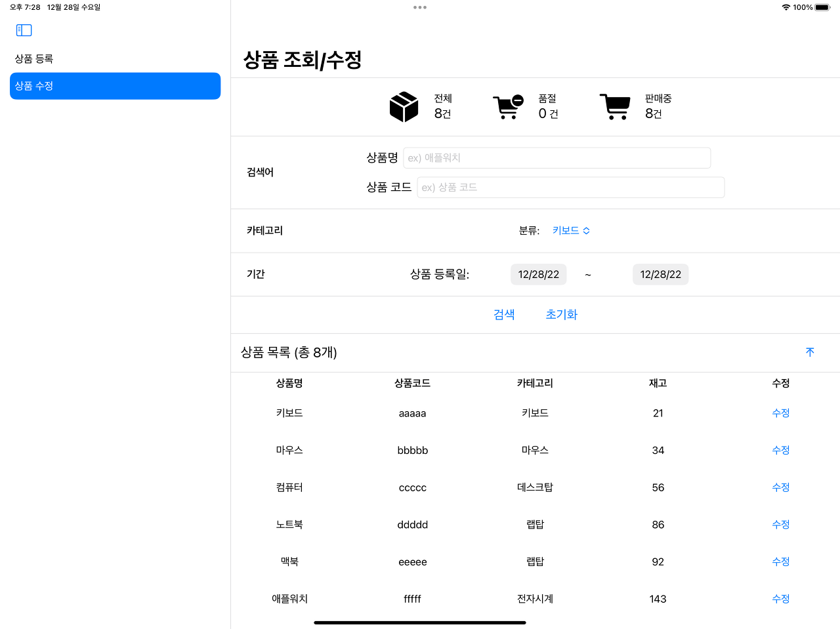Click 수정 link for 애플워치 row
This screenshot has height=629, width=840.
780,599
